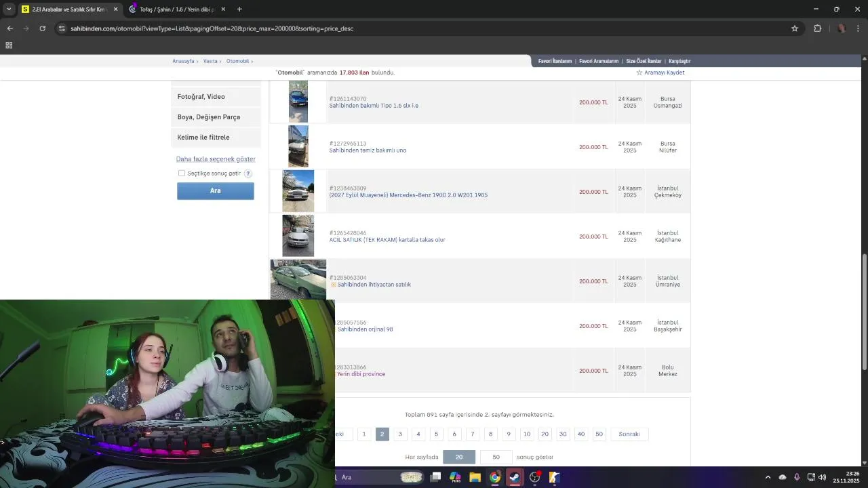Open microphone indicator in system tray

point(797,477)
